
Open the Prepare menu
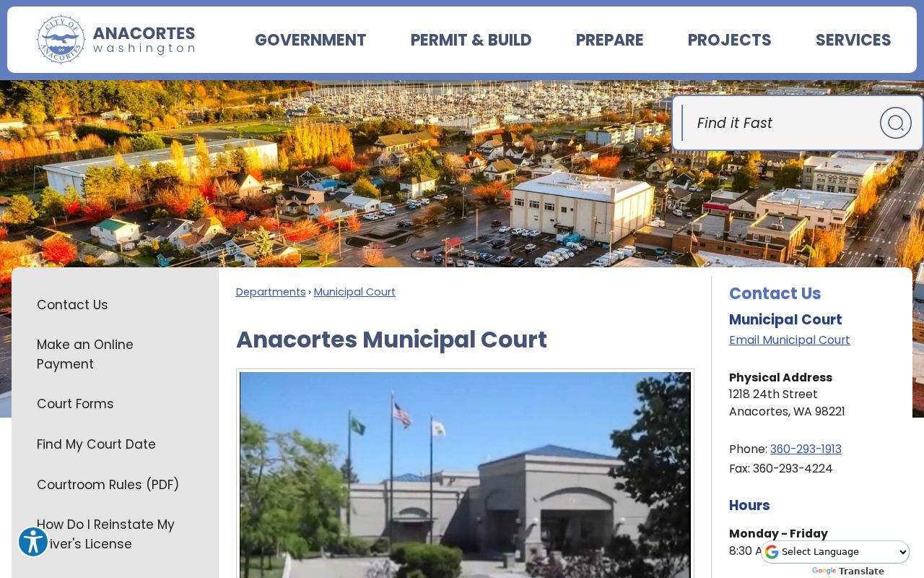tap(609, 40)
